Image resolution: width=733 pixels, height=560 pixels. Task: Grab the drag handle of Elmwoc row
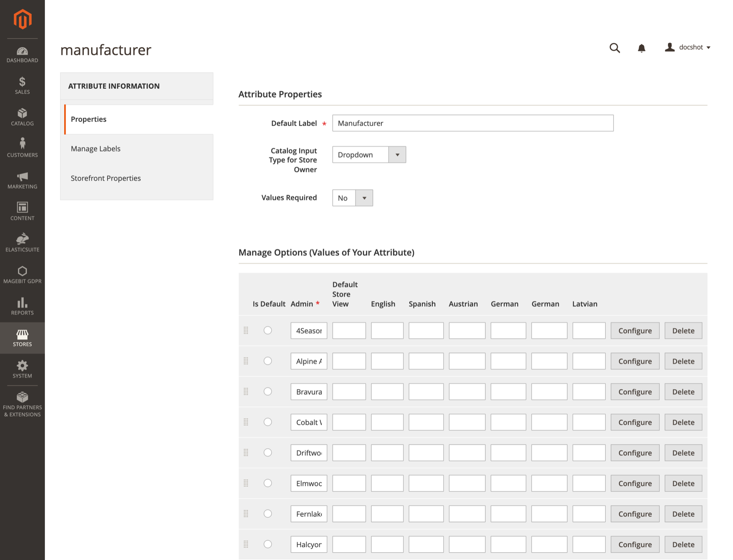(246, 483)
